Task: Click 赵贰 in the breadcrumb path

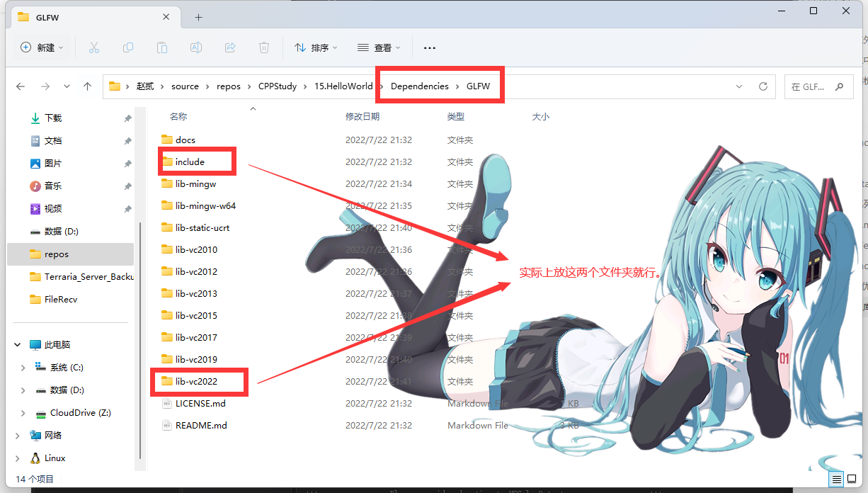Action: 145,86
